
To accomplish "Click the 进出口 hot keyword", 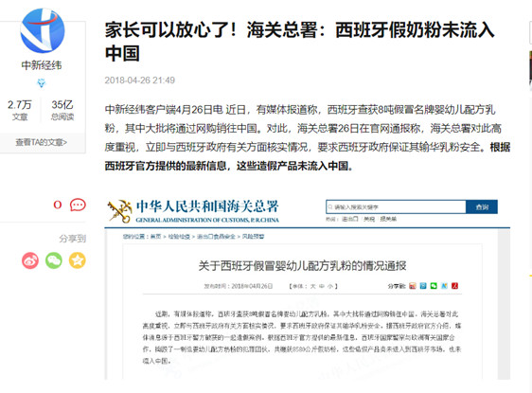I will pyautogui.click(x=350, y=219).
